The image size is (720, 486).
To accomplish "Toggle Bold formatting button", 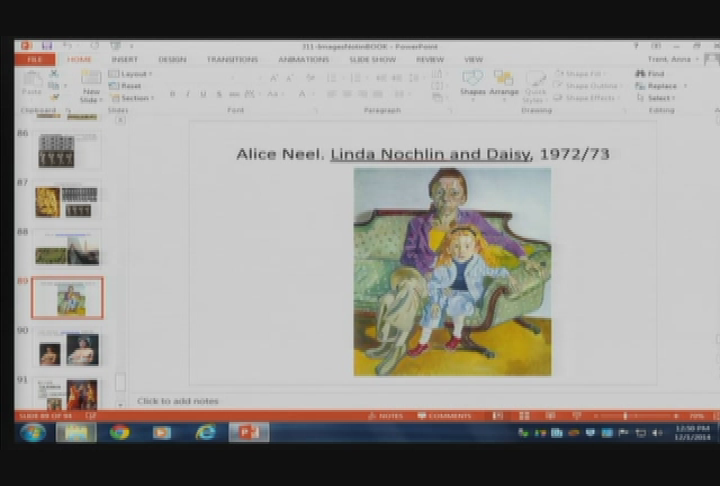I will pos(173,94).
